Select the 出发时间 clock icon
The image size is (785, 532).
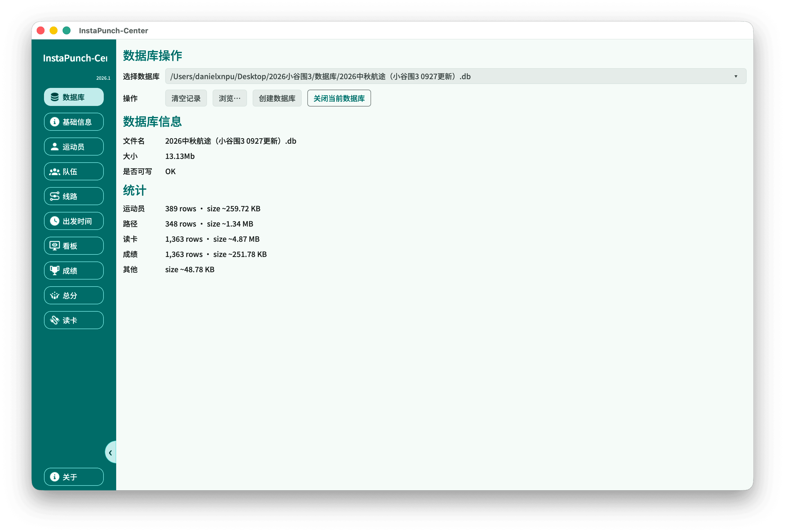click(x=54, y=221)
